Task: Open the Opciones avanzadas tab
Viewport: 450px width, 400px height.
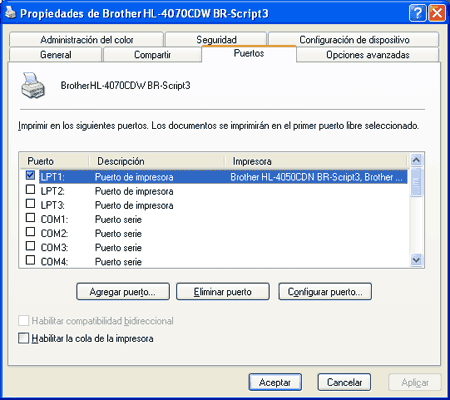Action: [x=368, y=55]
